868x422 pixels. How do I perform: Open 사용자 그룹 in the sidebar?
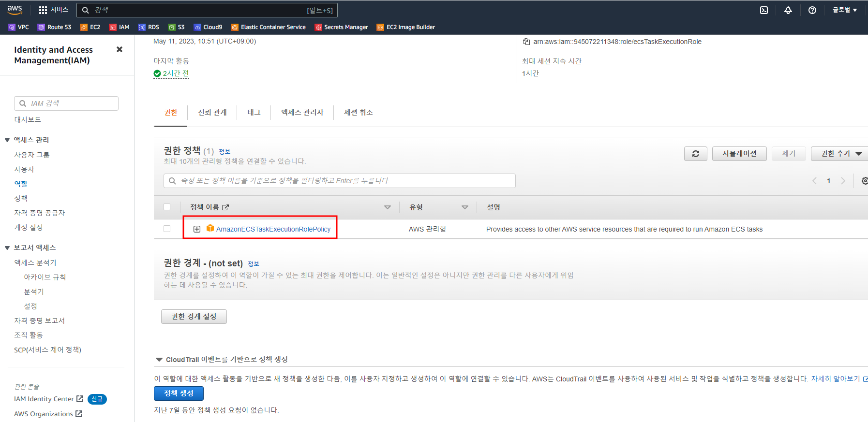point(32,155)
